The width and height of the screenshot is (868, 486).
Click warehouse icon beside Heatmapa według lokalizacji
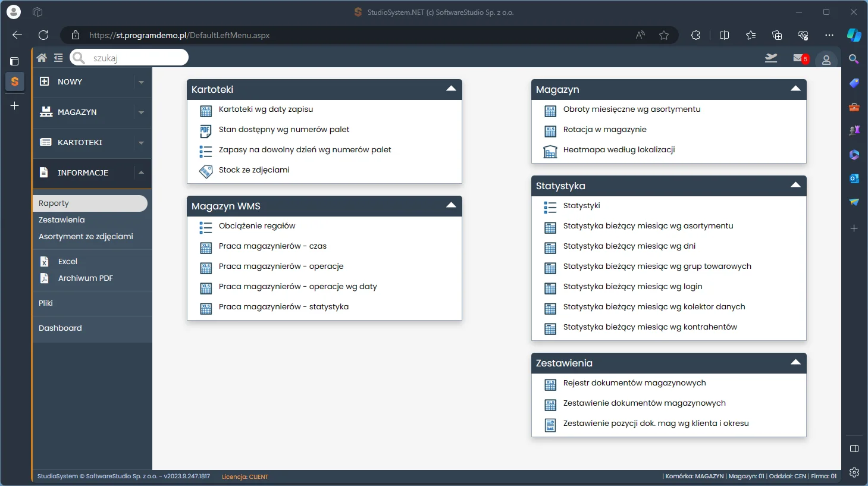click(550, 152)
